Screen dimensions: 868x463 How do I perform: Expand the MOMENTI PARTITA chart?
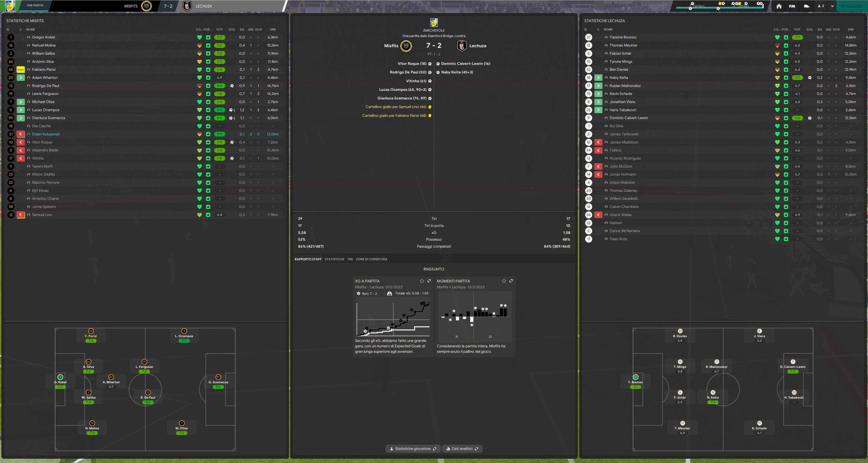511,281
